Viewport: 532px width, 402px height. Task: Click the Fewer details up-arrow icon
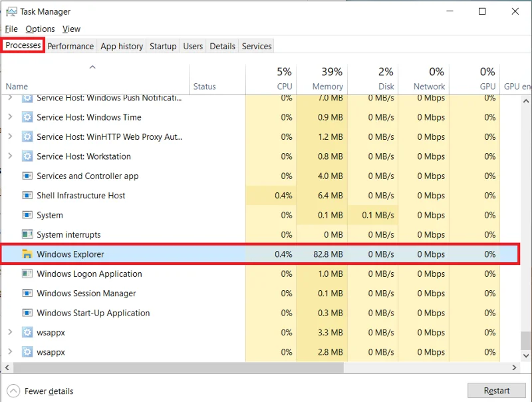coord(13,391)
